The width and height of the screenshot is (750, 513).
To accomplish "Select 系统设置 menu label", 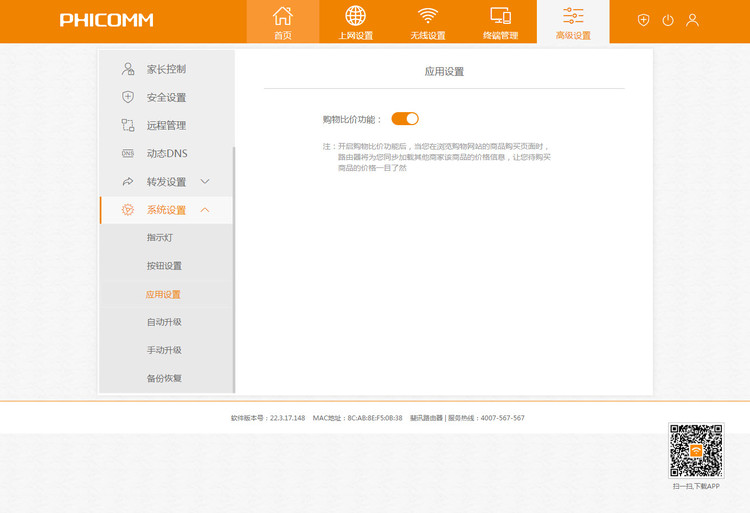I will click(166, 210).
